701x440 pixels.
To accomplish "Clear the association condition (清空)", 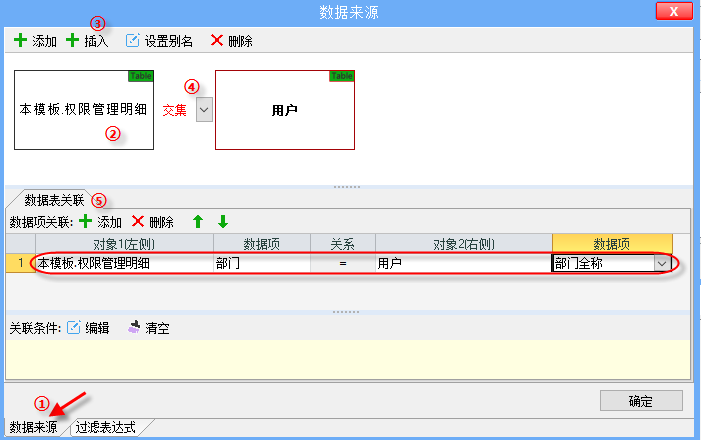I will 149,328.
